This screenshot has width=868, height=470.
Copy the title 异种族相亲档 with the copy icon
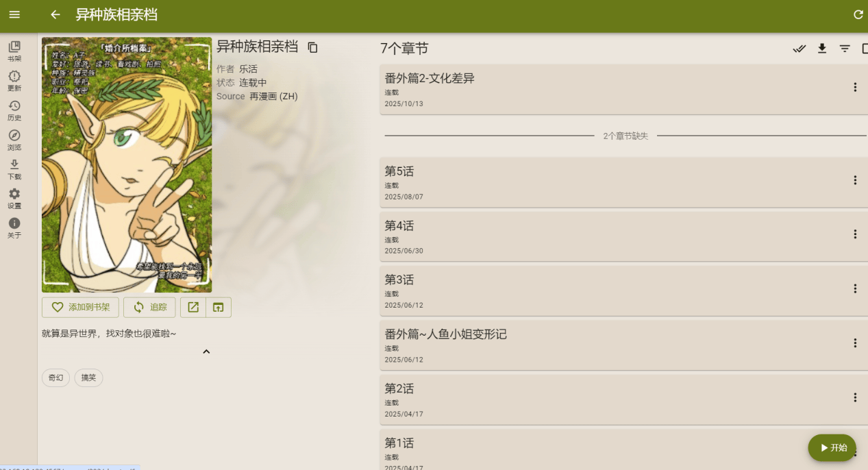(x=312, y=47)
